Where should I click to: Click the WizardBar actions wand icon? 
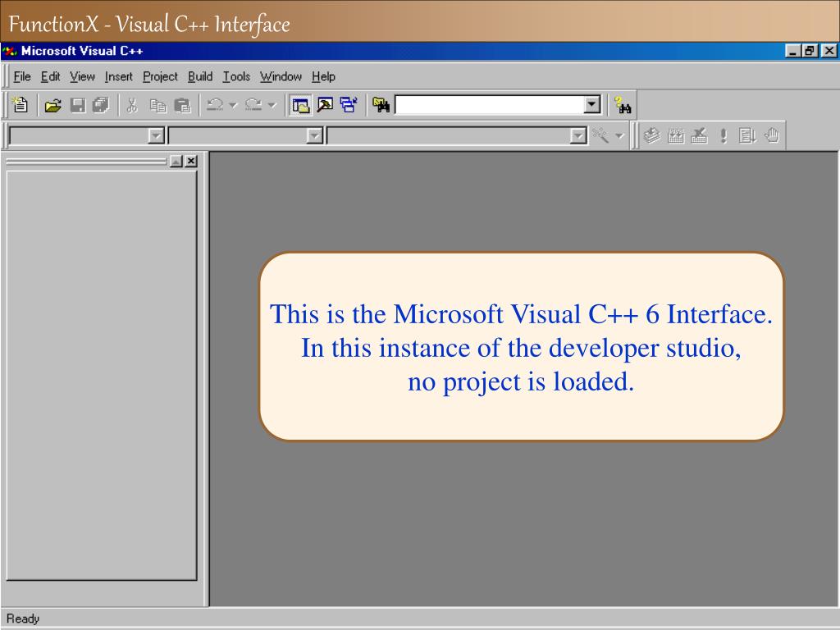coord(600,135)
